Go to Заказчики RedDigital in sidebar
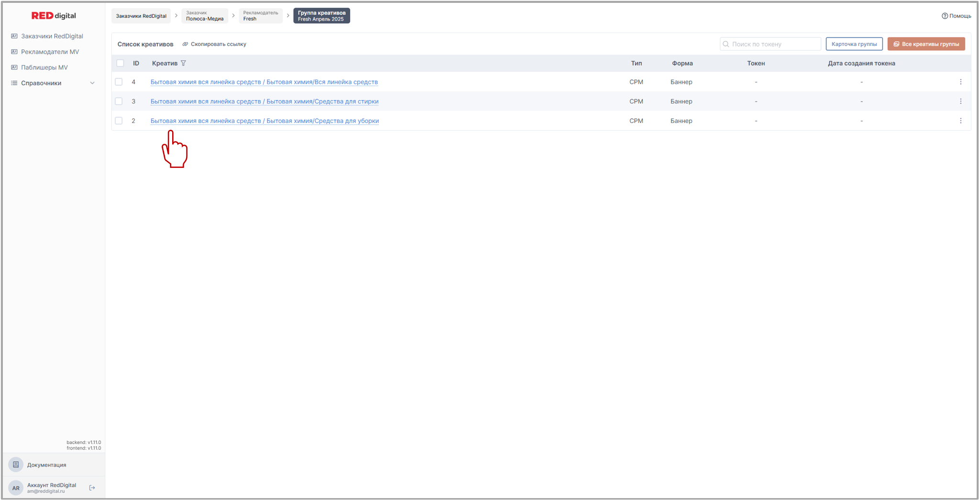 (52, 36)
